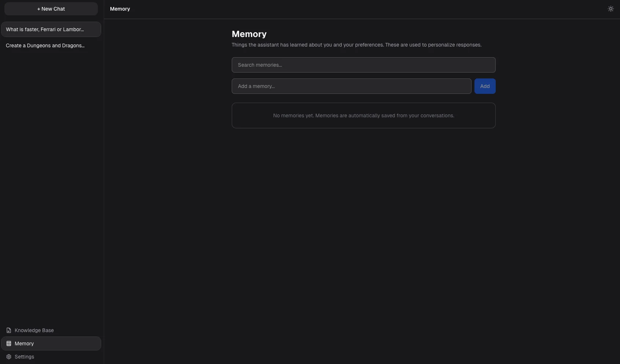Click the Settings gear icon
Image resolution: width=620 pixels, height=364 pixels.
click(8, 356)
